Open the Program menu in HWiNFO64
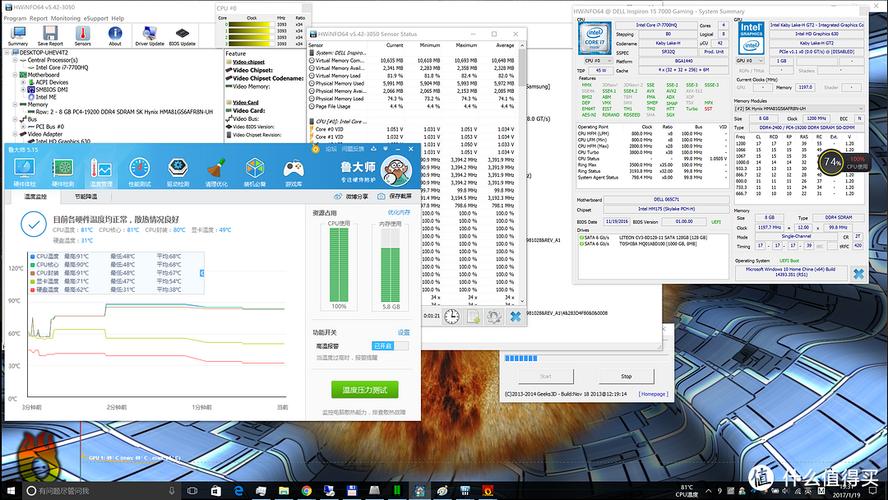The width and height of the screenshot is (888, 500). point(15,18)
